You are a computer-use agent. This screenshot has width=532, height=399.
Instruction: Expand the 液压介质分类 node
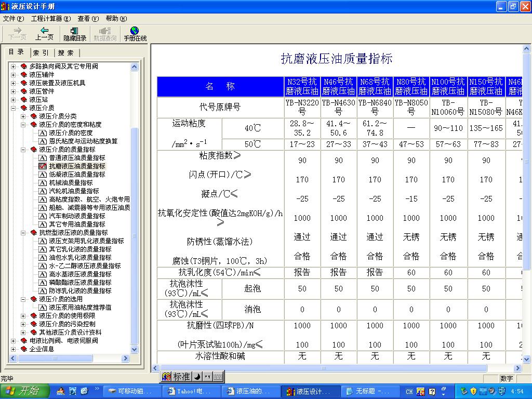point(23,116)
